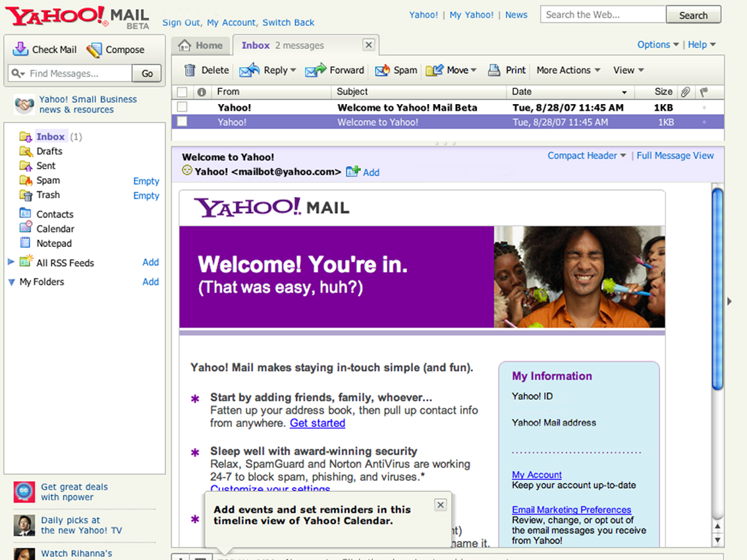This screenshot has height=560, width=747.
Task: Expand the All RSS Feeds tree
Action: pos(11,262)
